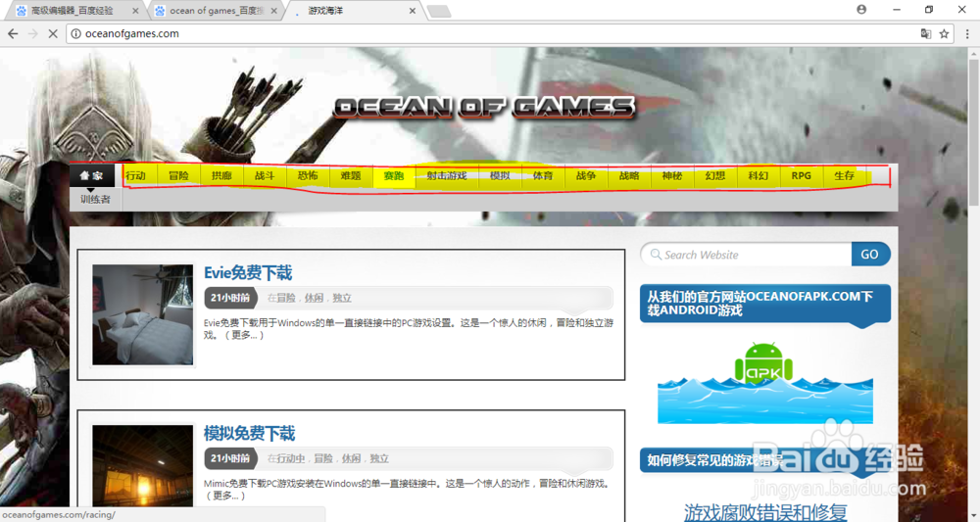Viewport: 980px width, 522px height.
Task: Open the 战争 category
Action: (x=586, y=176)
